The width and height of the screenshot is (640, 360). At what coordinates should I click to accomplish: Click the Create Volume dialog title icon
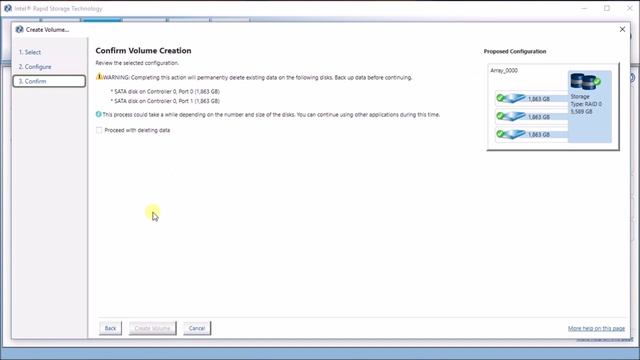click(x=19, y=29)
